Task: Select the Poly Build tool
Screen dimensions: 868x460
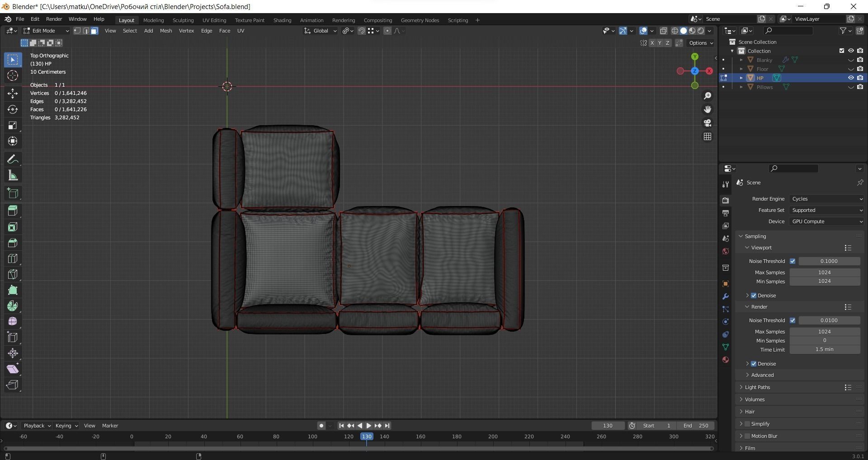Action: pyautogui.click(x=13, y=290)
